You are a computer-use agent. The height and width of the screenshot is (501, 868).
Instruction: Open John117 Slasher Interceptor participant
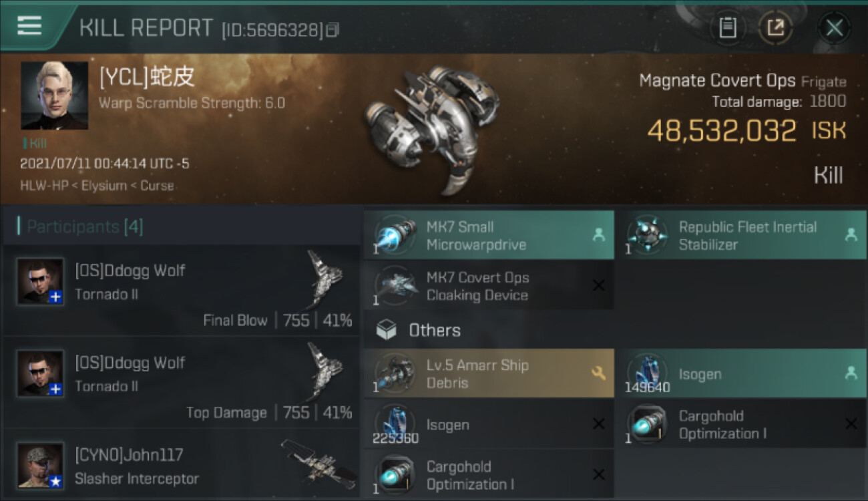pyautogui.click(x=182, y=466)
